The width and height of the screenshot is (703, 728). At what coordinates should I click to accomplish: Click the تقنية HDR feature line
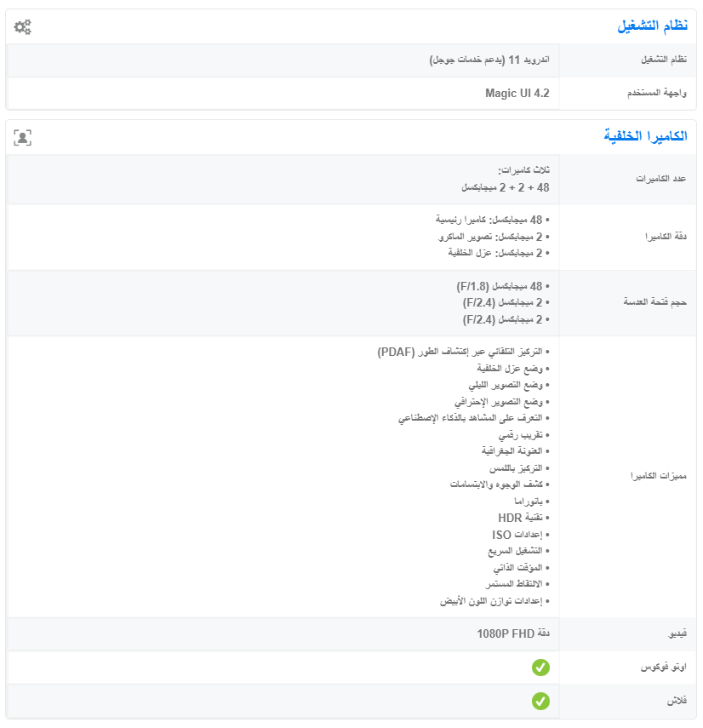point(523,518)
